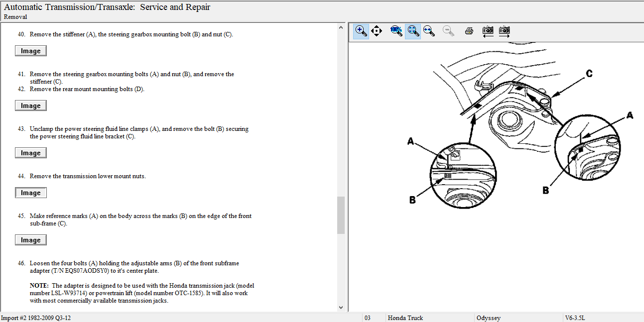Viewport: 644px width, 322px height.
Task: Print the current diagram
Action: (469, 31)
